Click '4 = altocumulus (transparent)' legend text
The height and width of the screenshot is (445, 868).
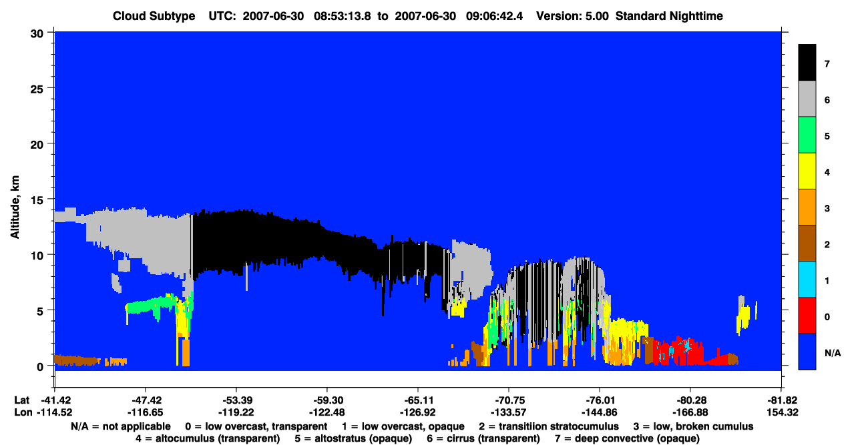pos(208,438)
